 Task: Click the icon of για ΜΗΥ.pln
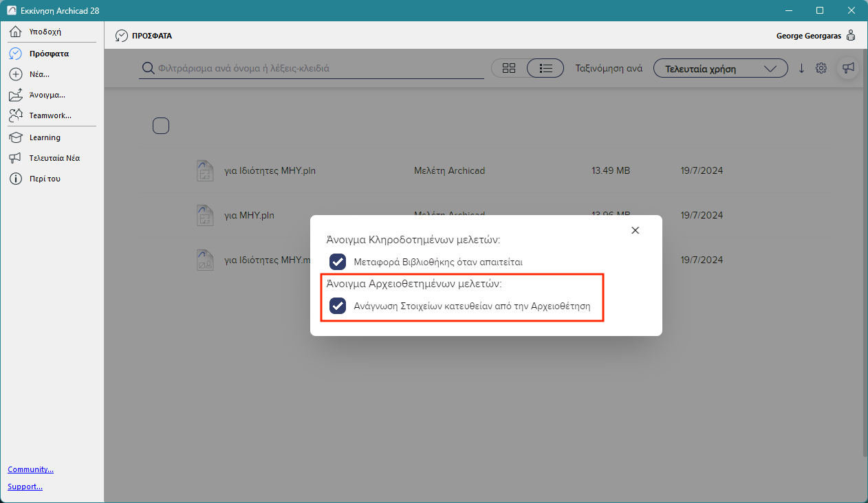(205, 215)
